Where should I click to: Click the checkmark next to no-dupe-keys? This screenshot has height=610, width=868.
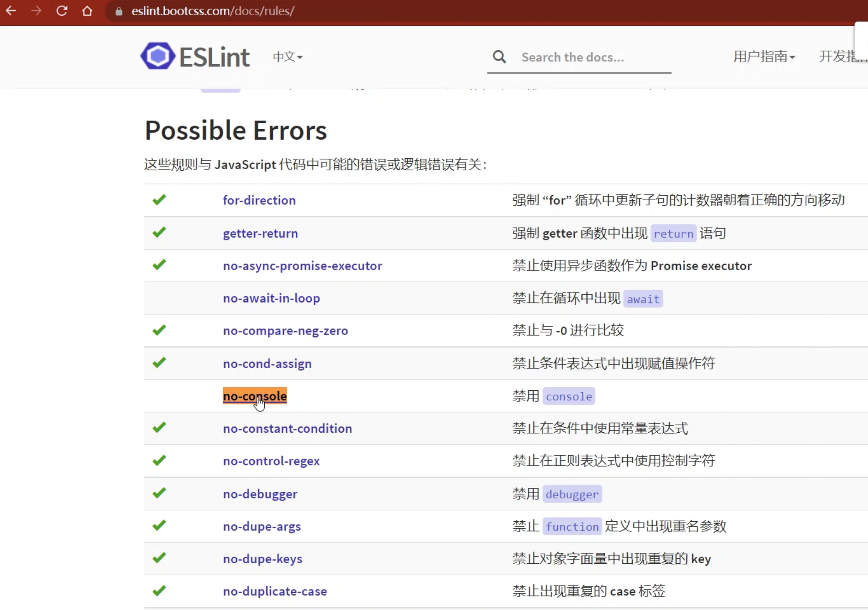pyautogui.click(x=159, y=558)
